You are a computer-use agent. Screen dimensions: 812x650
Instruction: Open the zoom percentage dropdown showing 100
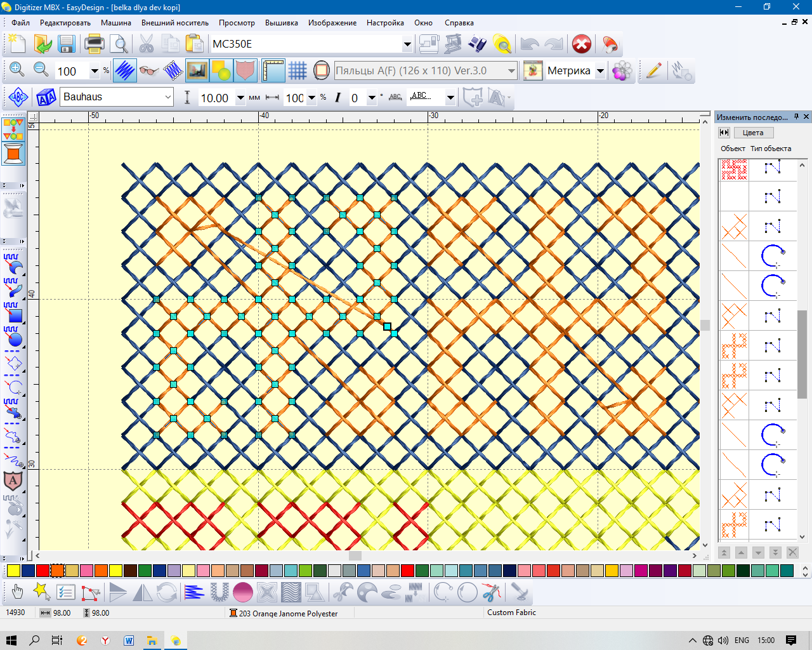pos(95,71)
